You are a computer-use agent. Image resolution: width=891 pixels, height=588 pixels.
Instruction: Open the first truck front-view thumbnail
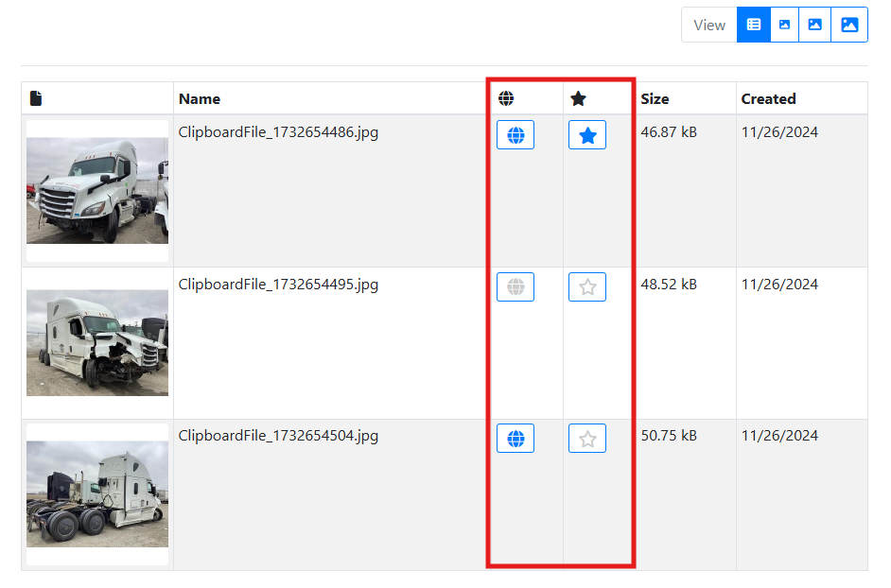[x=97, y=191]
